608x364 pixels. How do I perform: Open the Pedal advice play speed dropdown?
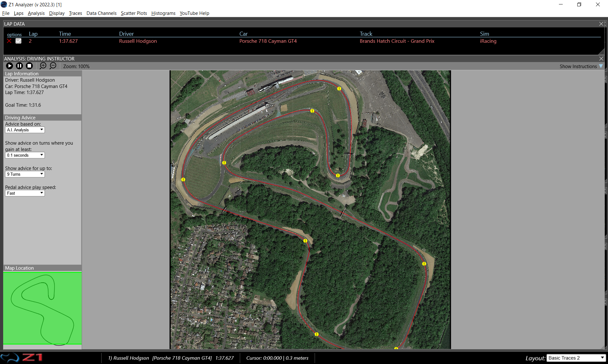click(x=25, y=193)
